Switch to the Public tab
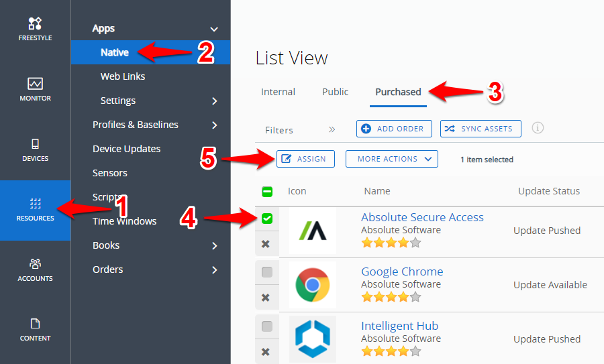Screen dimensions: 604x364 pos(335,92)
